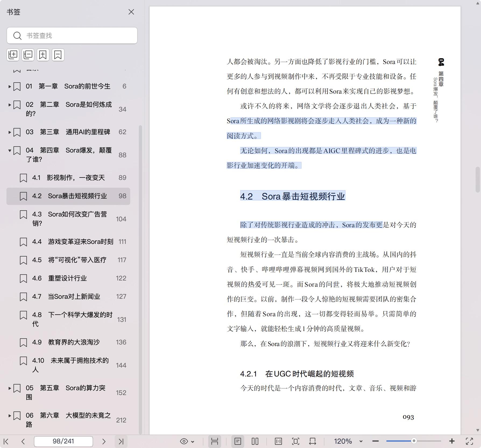Click the 书签查找 search field
Screen dimensions: 481x448
pos(72,35)
